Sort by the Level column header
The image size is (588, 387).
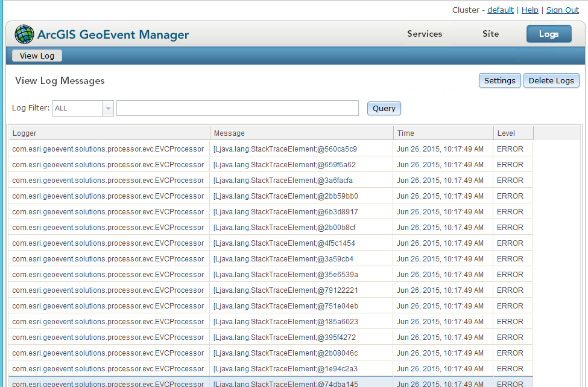point(513,133)
